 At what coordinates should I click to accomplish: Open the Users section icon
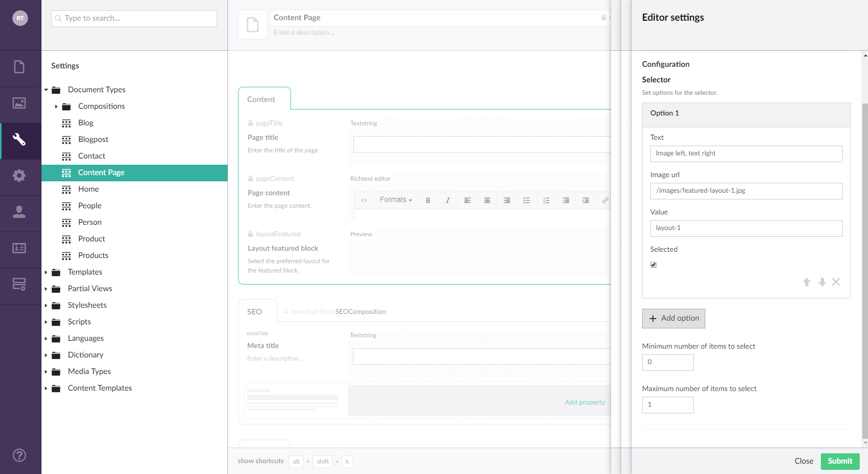19,212
